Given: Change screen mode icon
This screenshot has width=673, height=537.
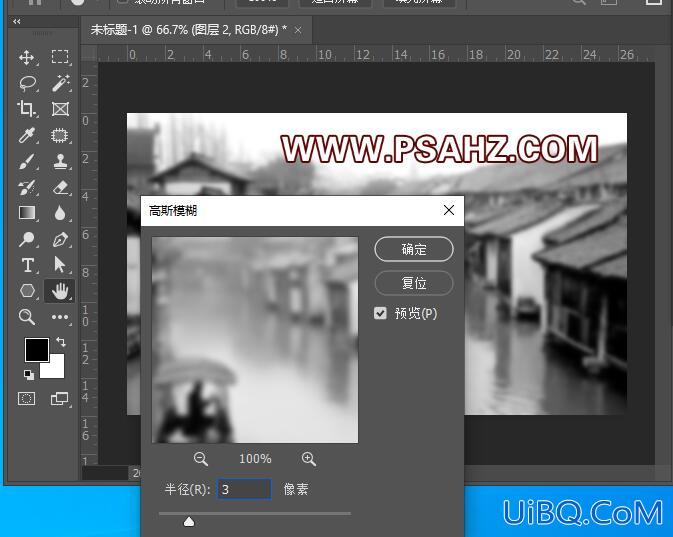Looking at the screenshot, I should click(x=60, y=399).
